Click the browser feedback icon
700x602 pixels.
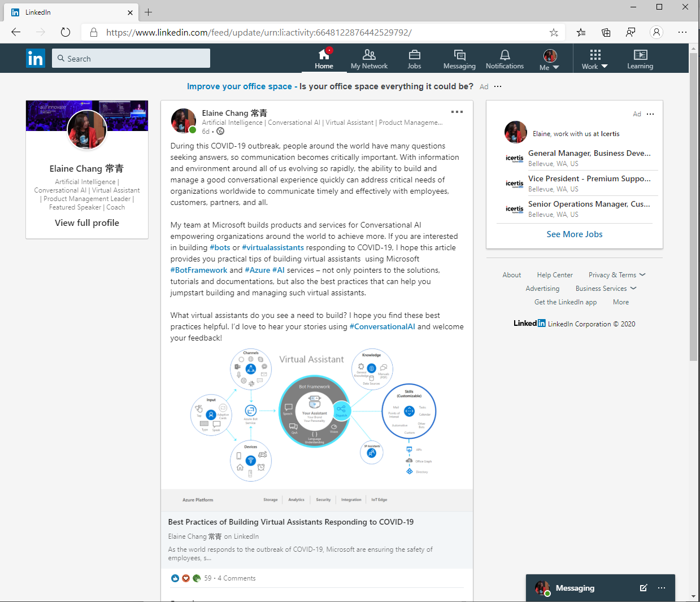click(631, 32)
